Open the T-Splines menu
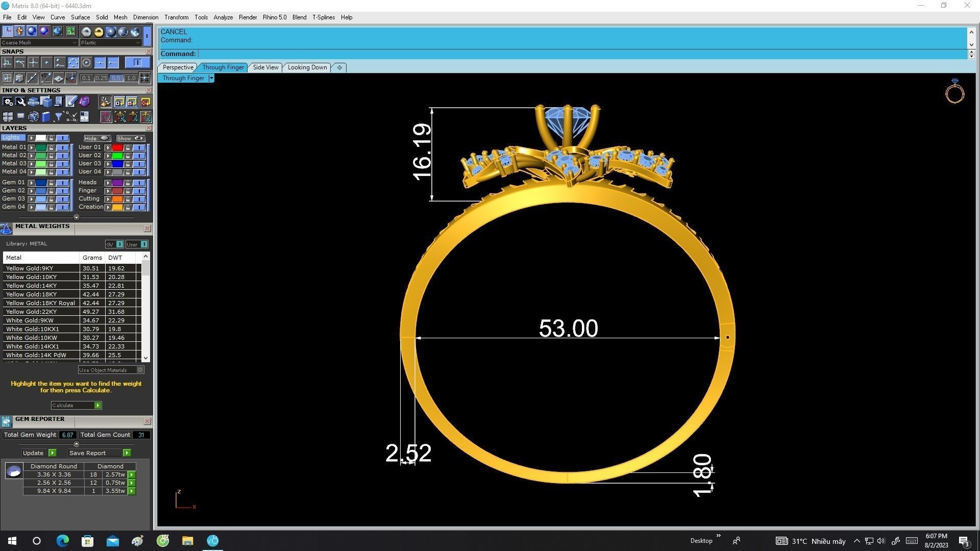Screen dimensions: 980x551 pos(324,17)
